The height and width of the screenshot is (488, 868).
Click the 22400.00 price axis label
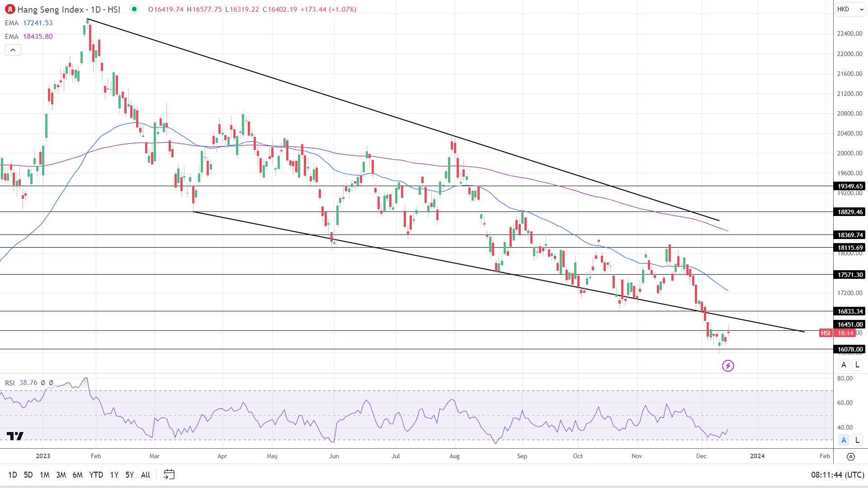point(849,33)
